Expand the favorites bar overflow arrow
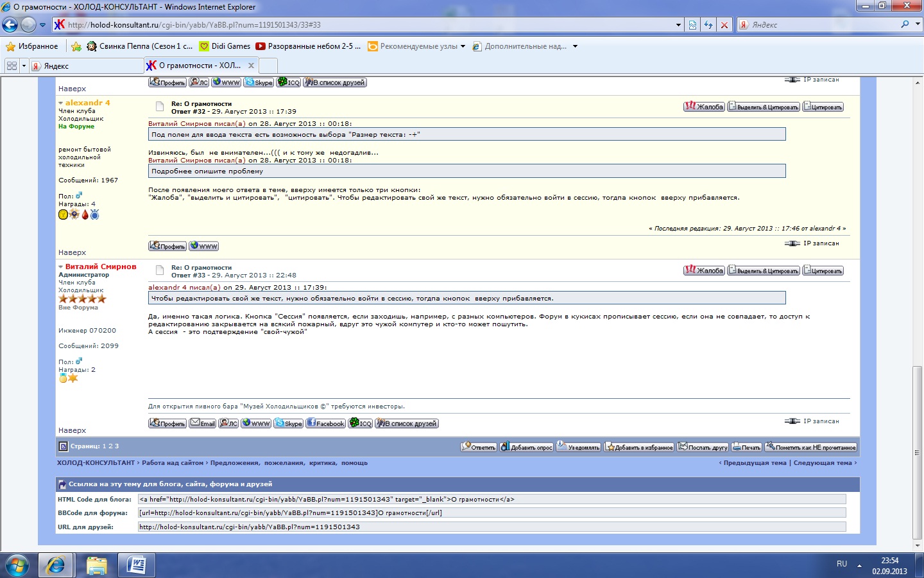This screenshot has width=924, height=578. pyautogui.click(x=575, y=46)
